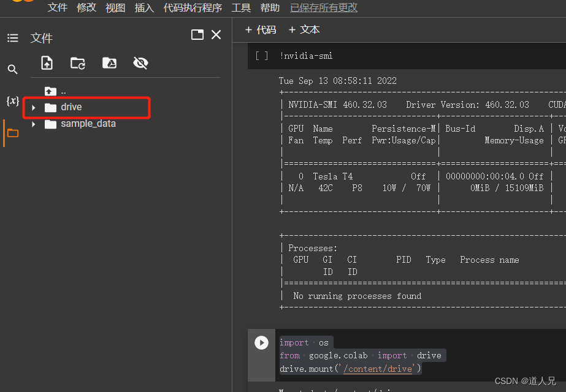
Task: Select the Files folder icon in sidebar
Action: click(13, 133)
